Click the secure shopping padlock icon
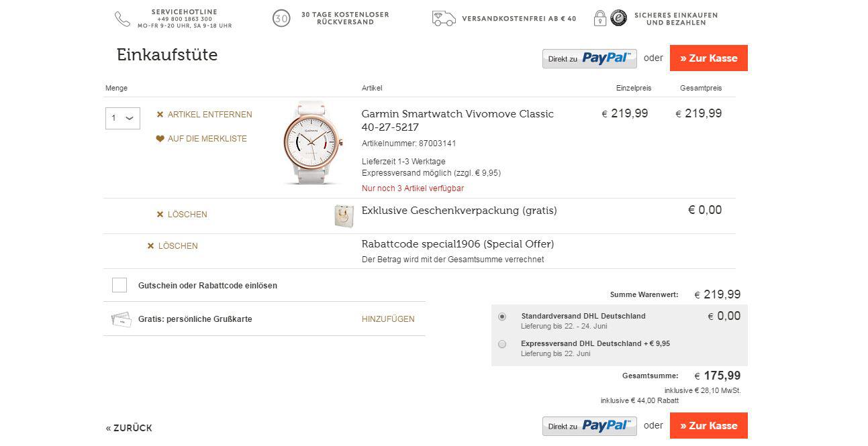Screen dimensions: 868x446 pos(600,19)
